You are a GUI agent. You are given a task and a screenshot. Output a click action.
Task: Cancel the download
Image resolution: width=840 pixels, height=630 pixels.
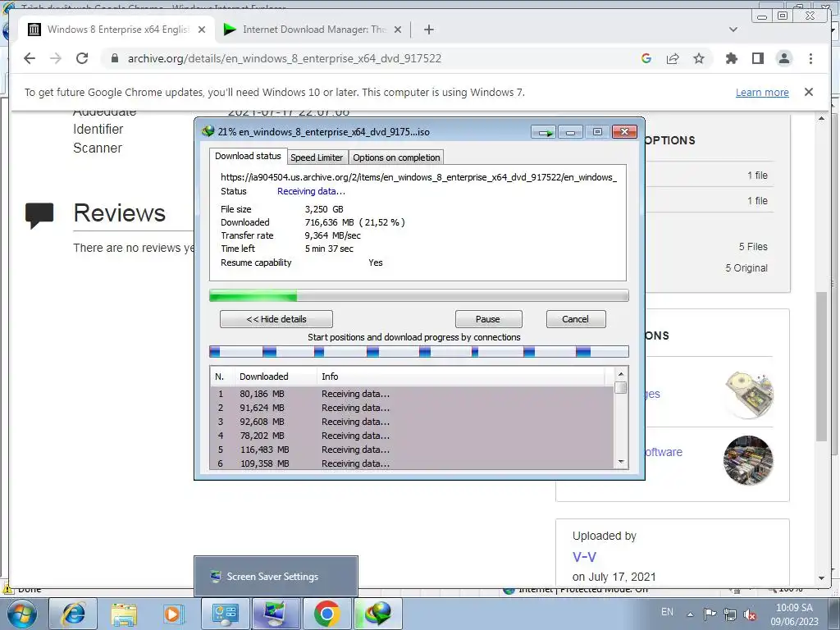tap(576, 319)
